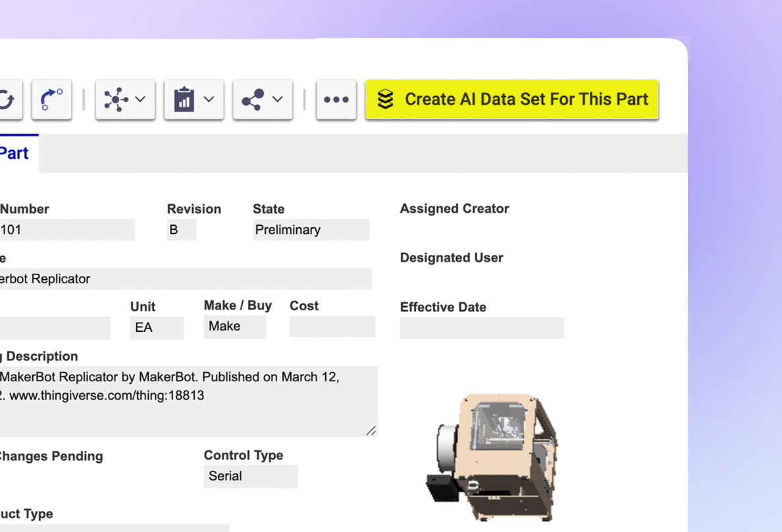The image size is (782, 532).
Task: Click the clipboard chart report icon
Action: click(184, 99)
